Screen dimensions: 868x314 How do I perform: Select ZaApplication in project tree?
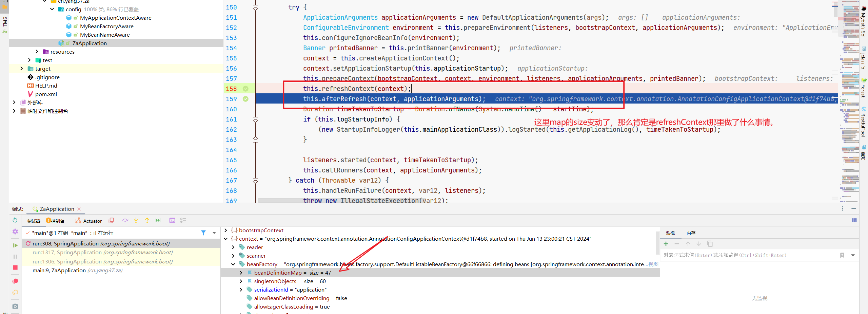pyautogui.click(x=90, y=43)
